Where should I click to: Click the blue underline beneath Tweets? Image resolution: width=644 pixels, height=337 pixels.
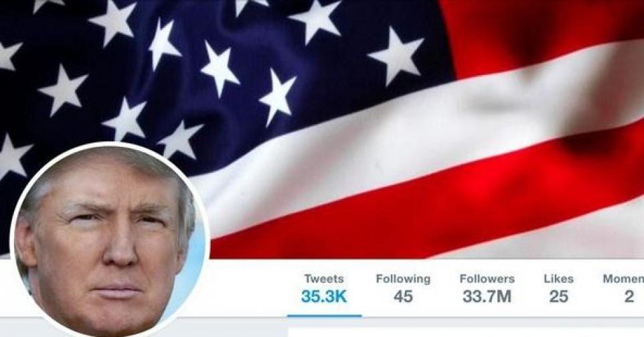click(x=324, y=316)
